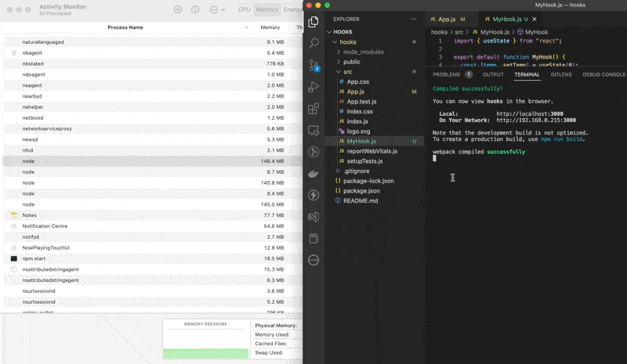Select the Notification Centre process row
Image resolution: width=627 pixels, height=364 pixels.
153,225
